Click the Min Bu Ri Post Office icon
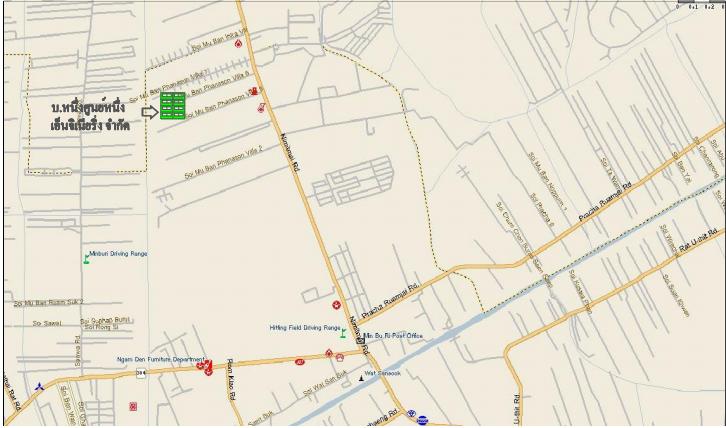 tap(361, 340)
